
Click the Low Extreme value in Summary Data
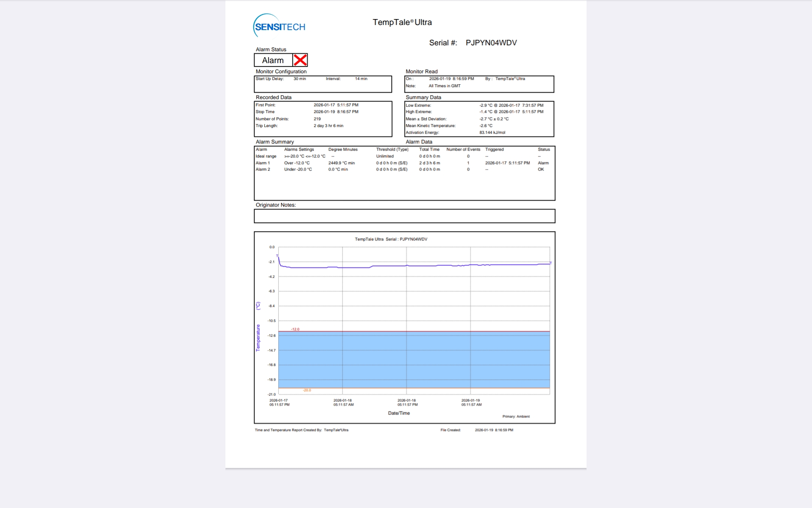511,105
